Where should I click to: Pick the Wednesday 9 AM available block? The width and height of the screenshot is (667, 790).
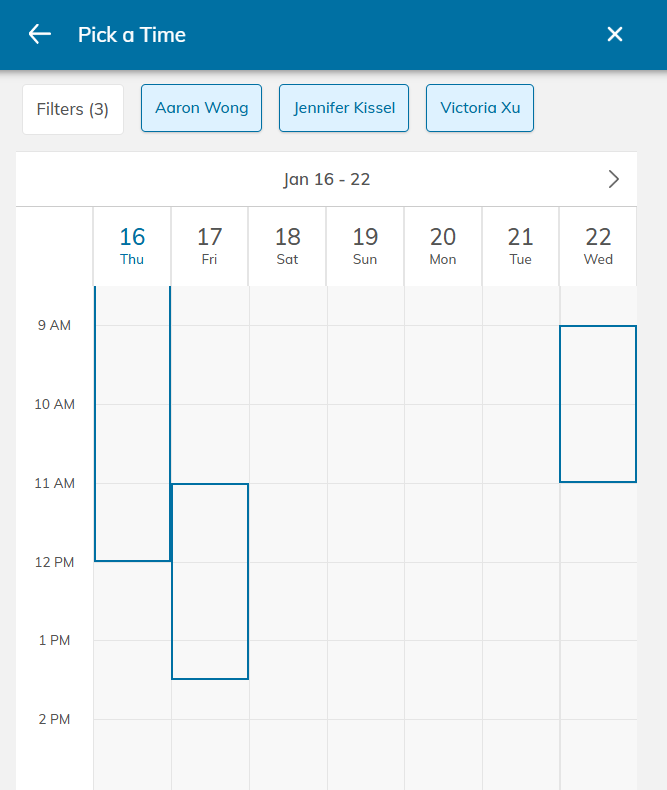[x=598, y=404]
